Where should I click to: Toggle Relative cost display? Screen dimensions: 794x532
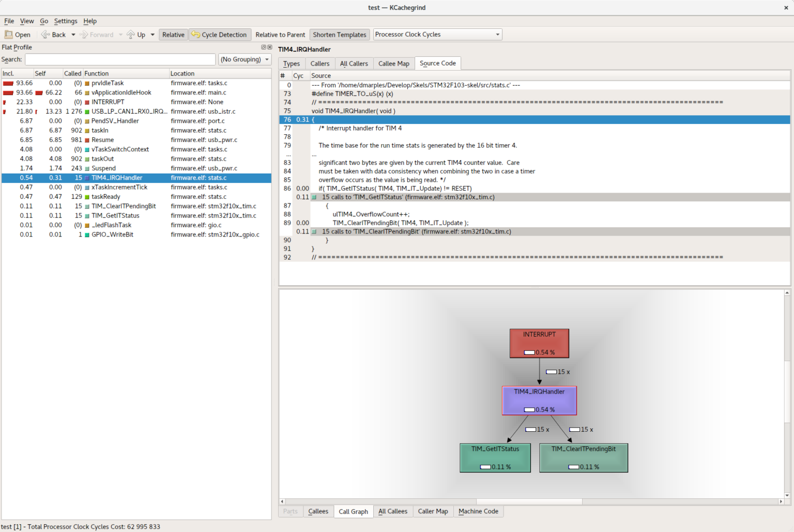173,34
